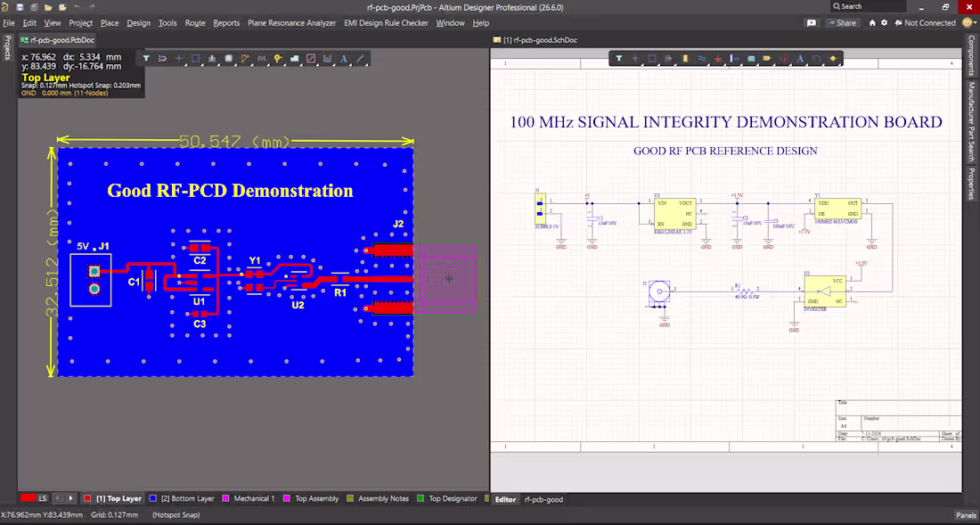Open the File menu
The image size is (980, 525).
pos(9,22)
